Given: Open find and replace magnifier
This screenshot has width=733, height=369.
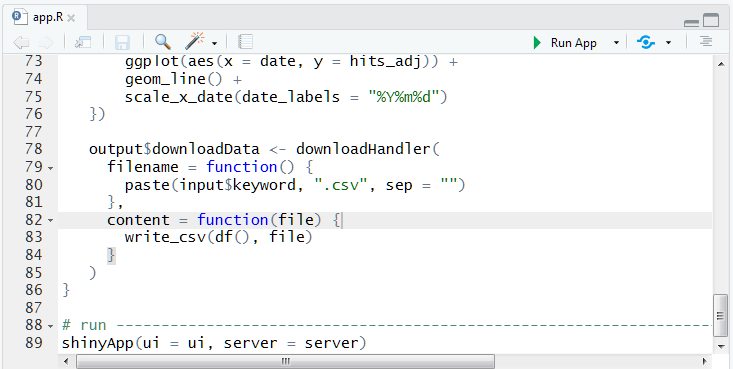Looking at the screenshot, I should coord(163,42).
